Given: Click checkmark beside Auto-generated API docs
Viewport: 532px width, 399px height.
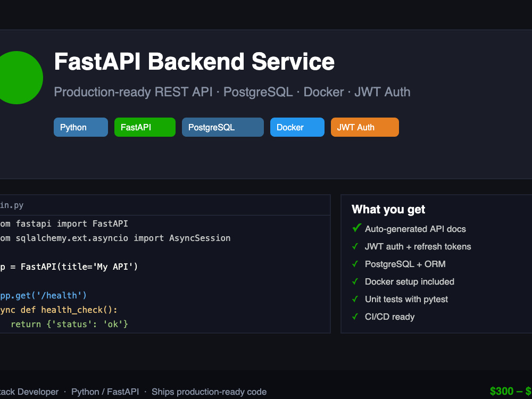Looking at the screenshot, I should [356, 228].
